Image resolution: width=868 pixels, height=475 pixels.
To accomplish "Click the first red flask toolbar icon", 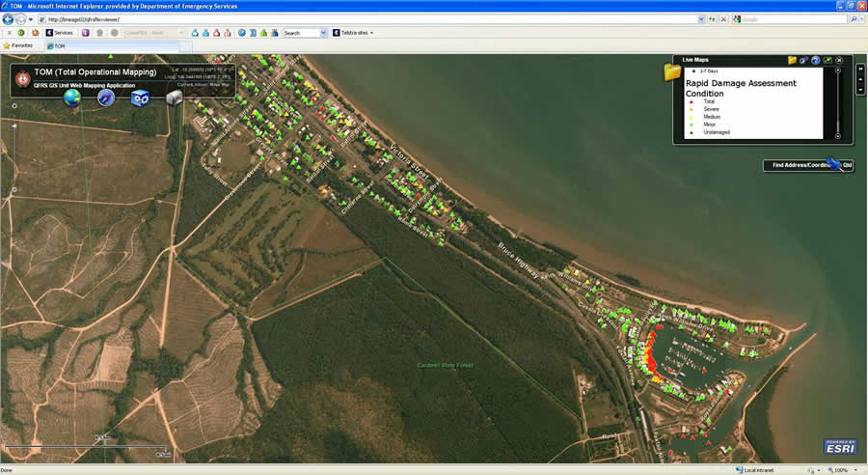I will point(216,33).
